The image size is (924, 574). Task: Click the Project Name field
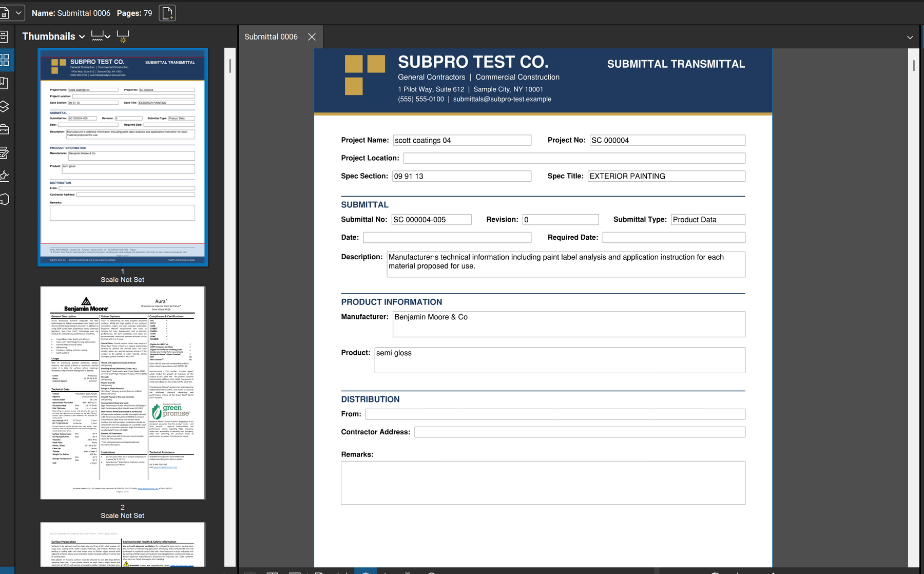coord(462,140)
